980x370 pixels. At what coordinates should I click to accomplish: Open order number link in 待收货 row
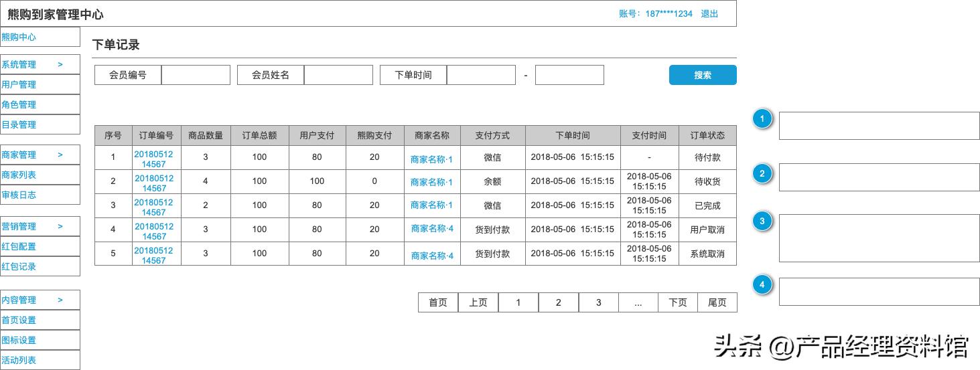pyautogui.click(x=153, y=183)
